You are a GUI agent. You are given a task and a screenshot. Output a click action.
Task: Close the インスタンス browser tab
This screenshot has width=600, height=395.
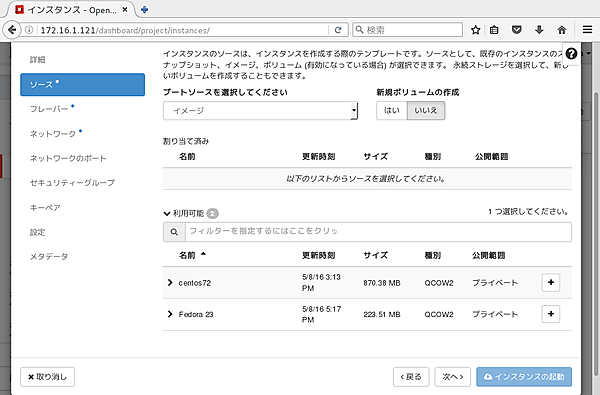125,10
